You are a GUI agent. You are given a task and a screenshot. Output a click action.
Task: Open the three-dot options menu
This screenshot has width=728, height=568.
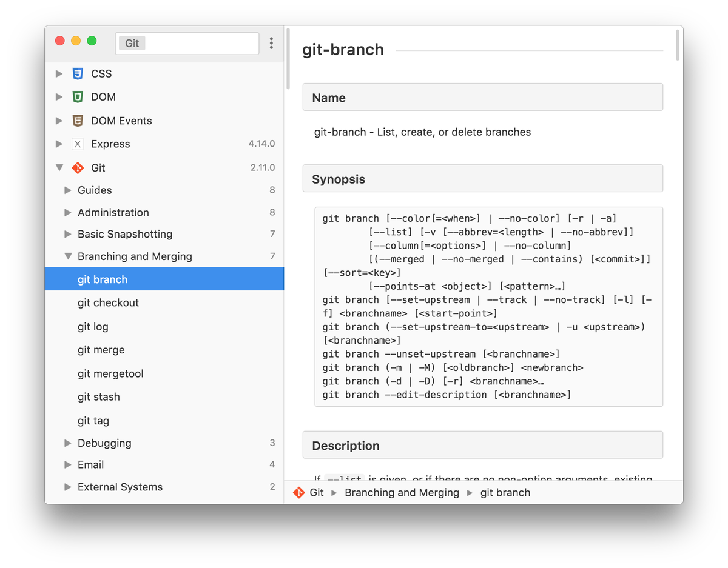click(271, 43)
